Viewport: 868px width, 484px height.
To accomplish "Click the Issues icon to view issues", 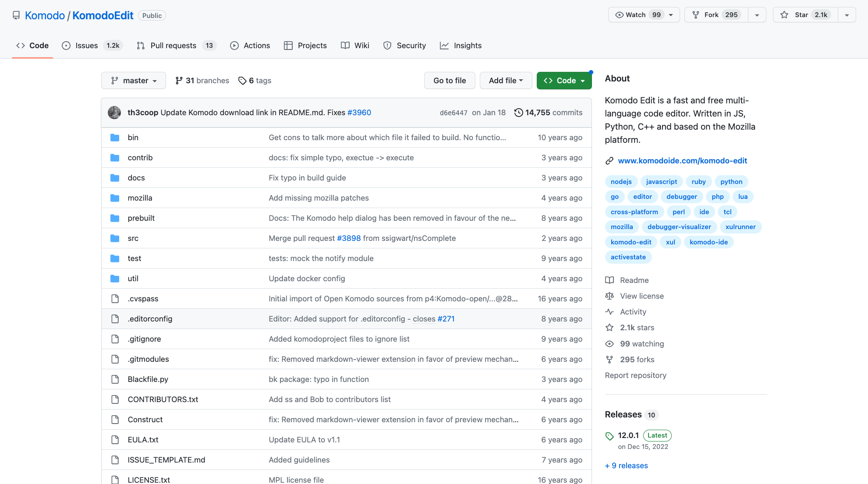I will pyautogui.click(x=66, y=45).
